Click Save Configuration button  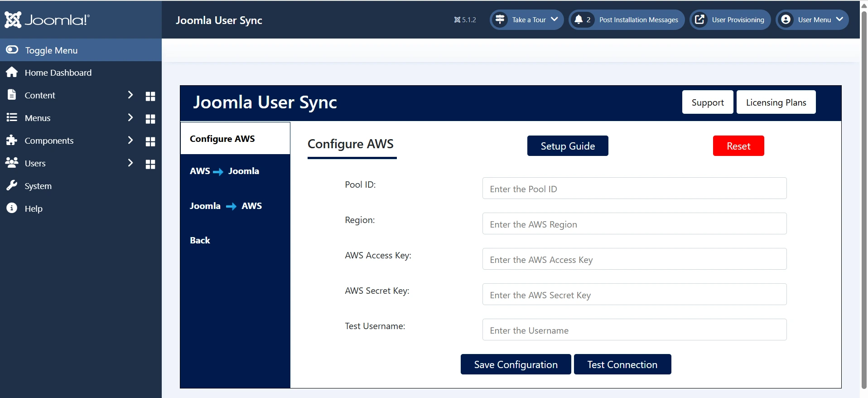click(x=516, y=364)
